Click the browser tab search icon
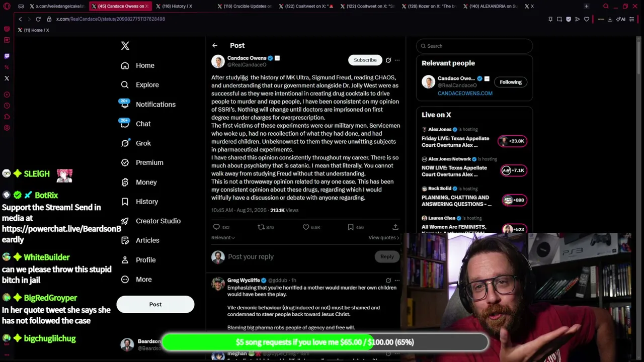Viewport: 644px width, 362px height. 606,6
